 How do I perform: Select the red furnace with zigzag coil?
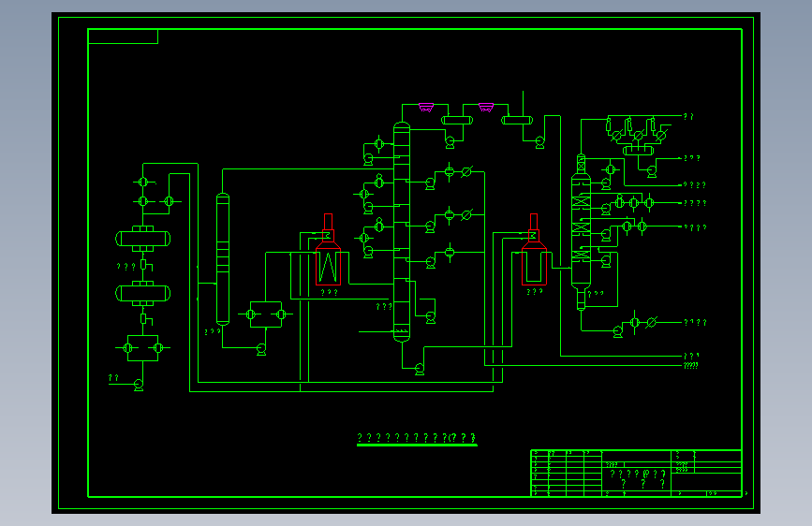pos(329,250)
